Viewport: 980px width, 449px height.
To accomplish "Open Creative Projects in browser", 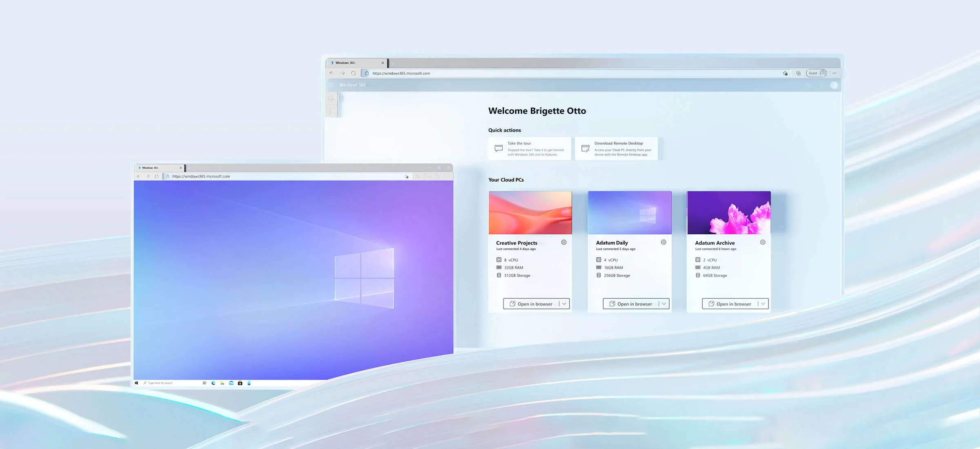I will 531,304.
